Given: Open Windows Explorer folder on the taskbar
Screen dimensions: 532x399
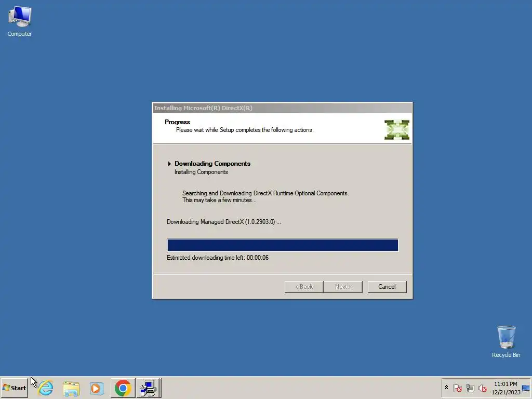Looking at the screenshot, I should click(x=71, y=388).
